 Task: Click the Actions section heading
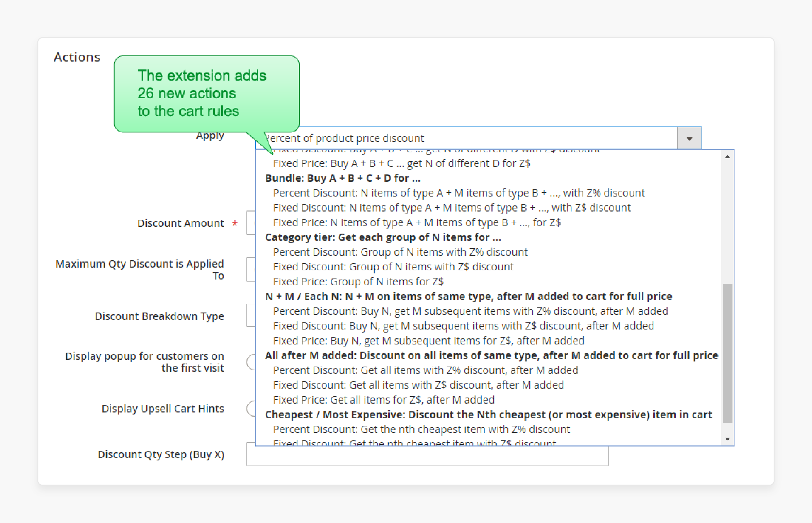click(77, 57)
